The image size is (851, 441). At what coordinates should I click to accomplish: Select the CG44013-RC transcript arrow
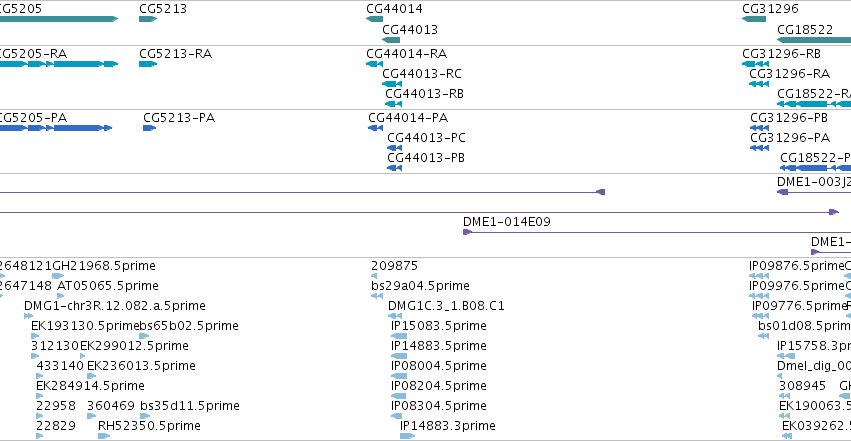point(392,84)
